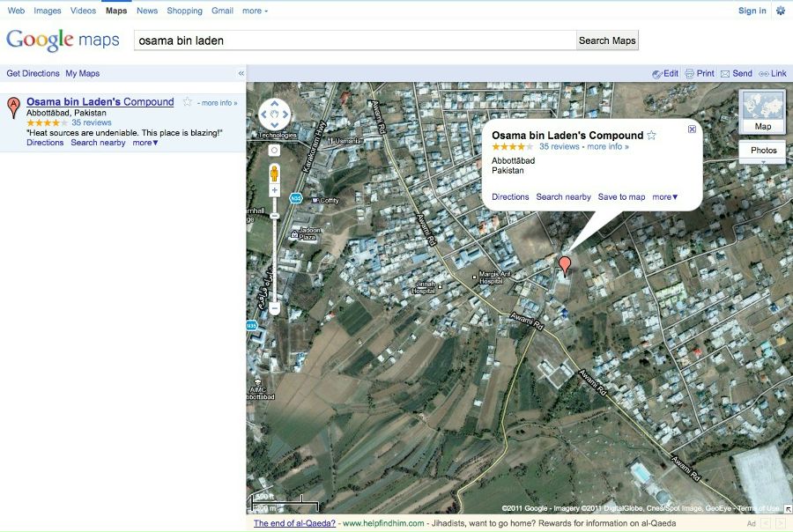The width and height of the screenshot is (793, 532).
Task: Star the compound in the info bubble
Action: 652,136
